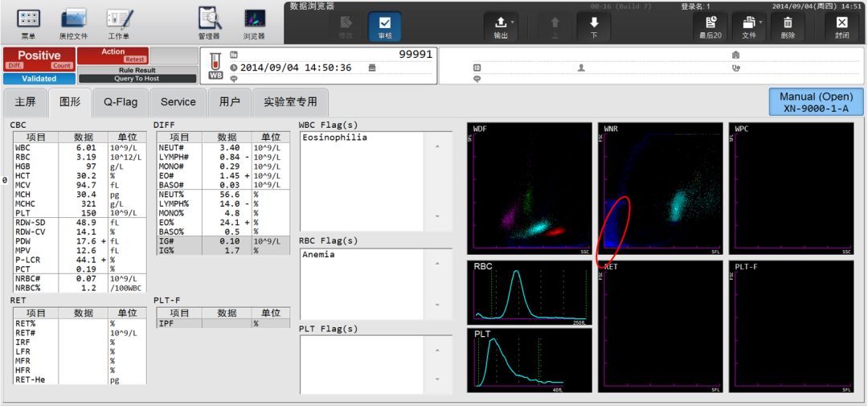Select the LYMPH% value 14.0
Screen dimensions: 868x406
228,204
